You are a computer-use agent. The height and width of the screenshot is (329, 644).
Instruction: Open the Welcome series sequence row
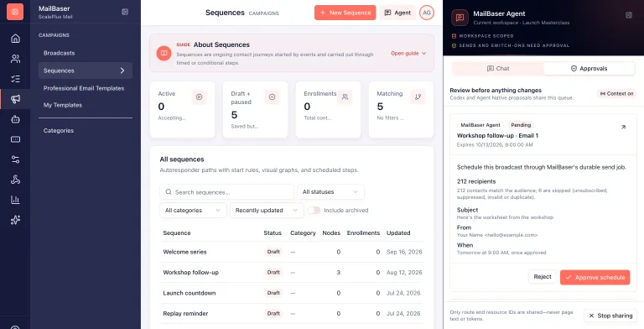tap(293, 252)
